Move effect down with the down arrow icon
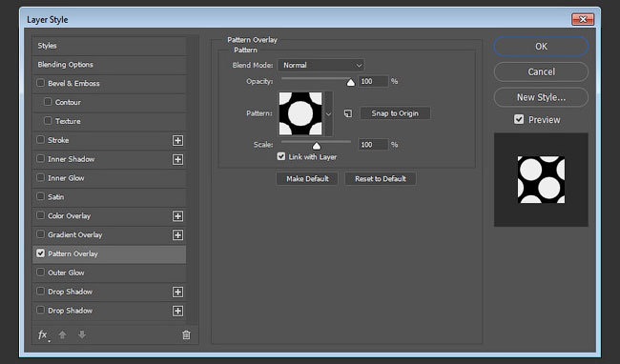Image resolution: width=620 pixels, height=364 pixels. click(x=82, y=334)
